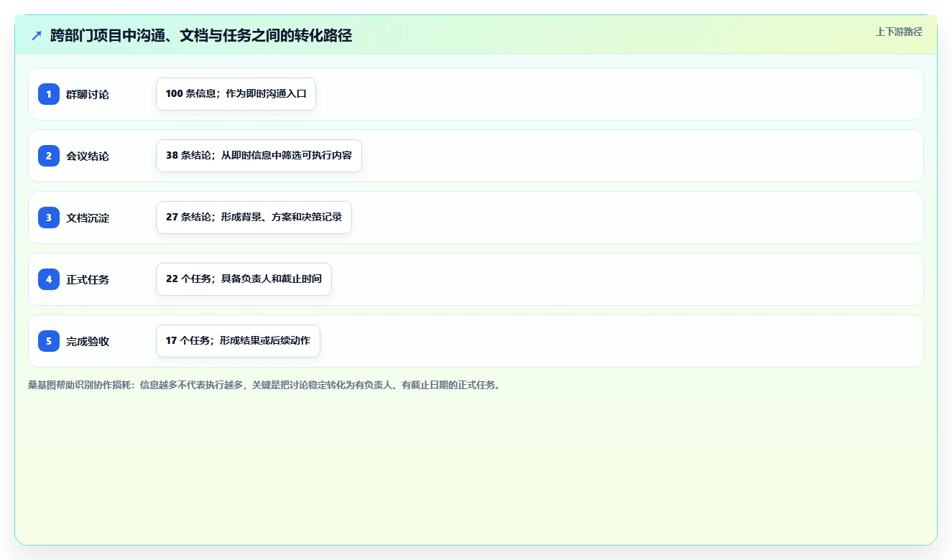Viewport: 952px width, 560px height.
Task: Select the 会议结论 label
Action: pyautogui.click(x=88, y=156)
